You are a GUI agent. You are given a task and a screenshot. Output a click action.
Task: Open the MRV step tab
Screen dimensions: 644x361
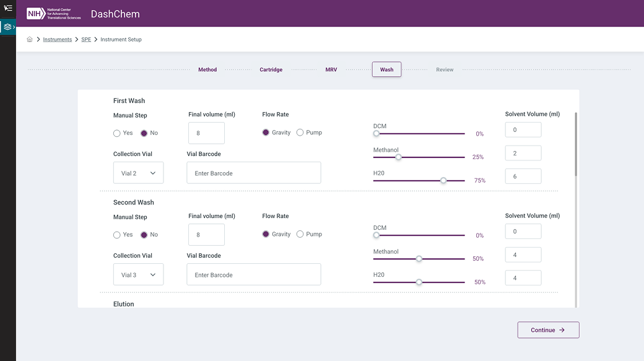click(x=331, y=70)
